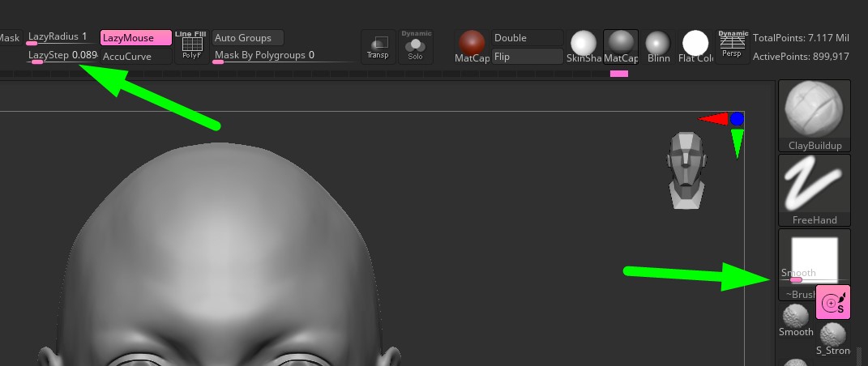The height and width of the screenshot is (366, 868).
Task: Select the Flat Color material
Action: point(695,47)
